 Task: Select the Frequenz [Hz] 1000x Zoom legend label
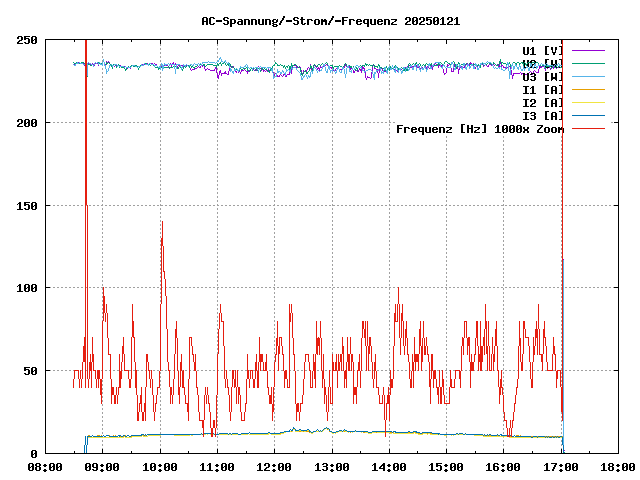[479, 128]
